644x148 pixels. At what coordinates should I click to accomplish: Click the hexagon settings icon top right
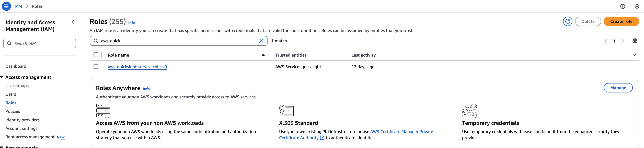637,6
